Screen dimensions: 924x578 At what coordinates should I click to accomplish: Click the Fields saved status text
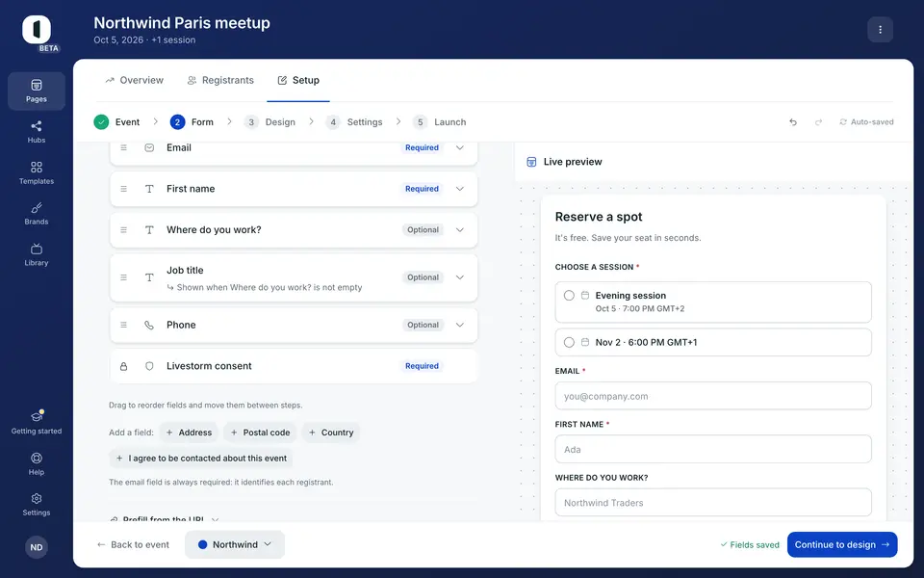tap(750, 545)
